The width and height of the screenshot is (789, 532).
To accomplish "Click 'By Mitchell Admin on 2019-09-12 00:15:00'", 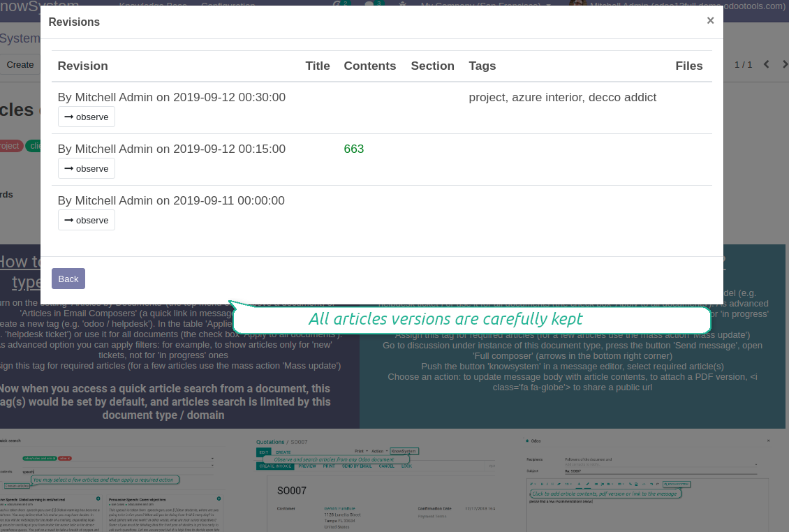I will coord(172,149).
